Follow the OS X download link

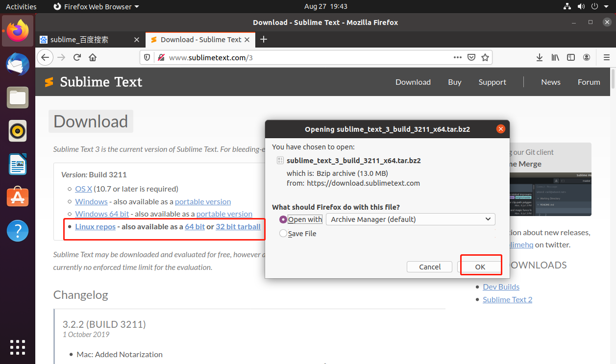pos(83,189)
